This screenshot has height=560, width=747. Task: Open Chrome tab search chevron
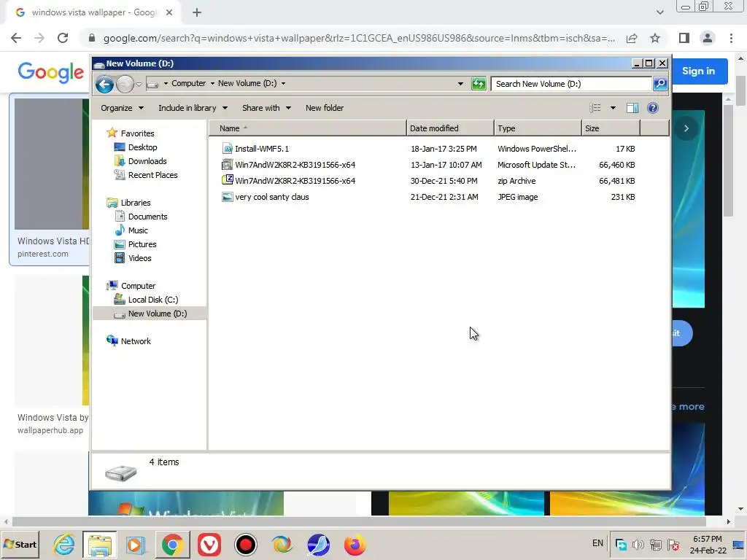click(x=659, y=12)
